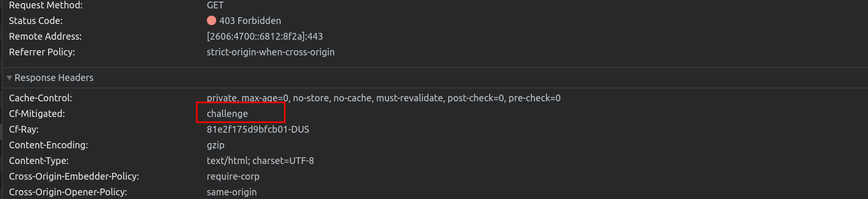Screen dimensions: 868x199
Task: Click the Cf-Ray header value
Action: pyautogui.click(x=258, y=130)
